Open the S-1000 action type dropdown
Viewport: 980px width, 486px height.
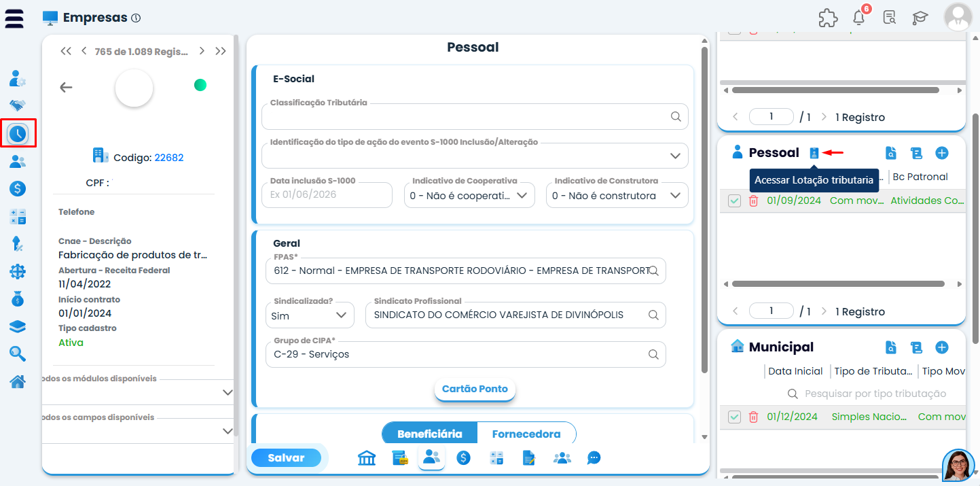tap(475, 156)
